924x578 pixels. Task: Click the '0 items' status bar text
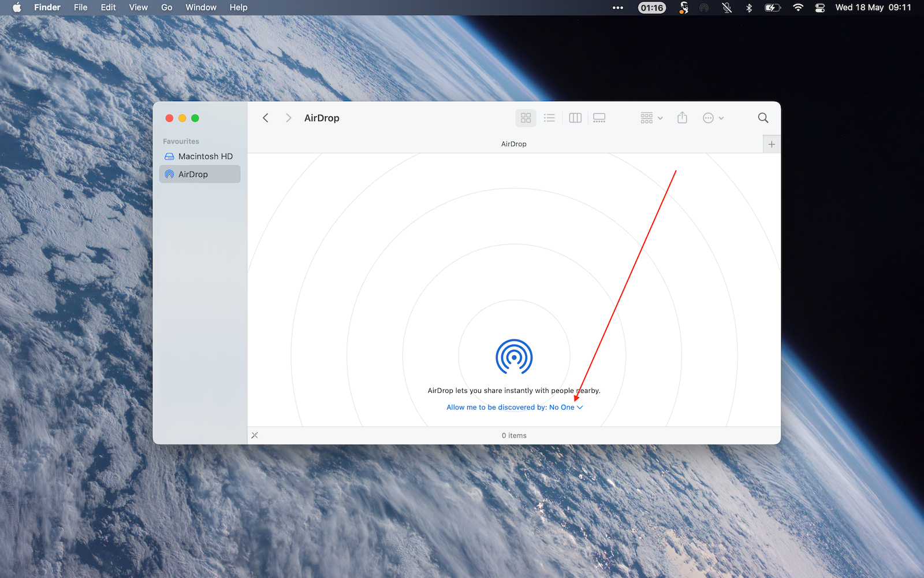click(514, 435)
